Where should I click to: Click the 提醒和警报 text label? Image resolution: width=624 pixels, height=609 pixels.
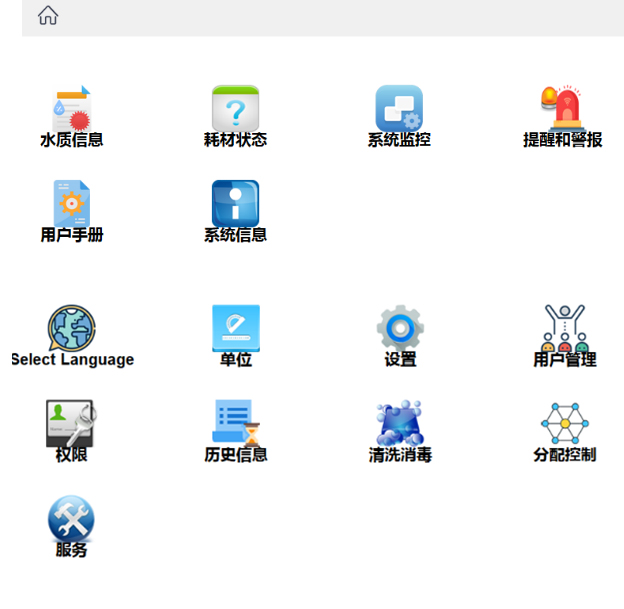pyautogui.click(x=563, y=140)
